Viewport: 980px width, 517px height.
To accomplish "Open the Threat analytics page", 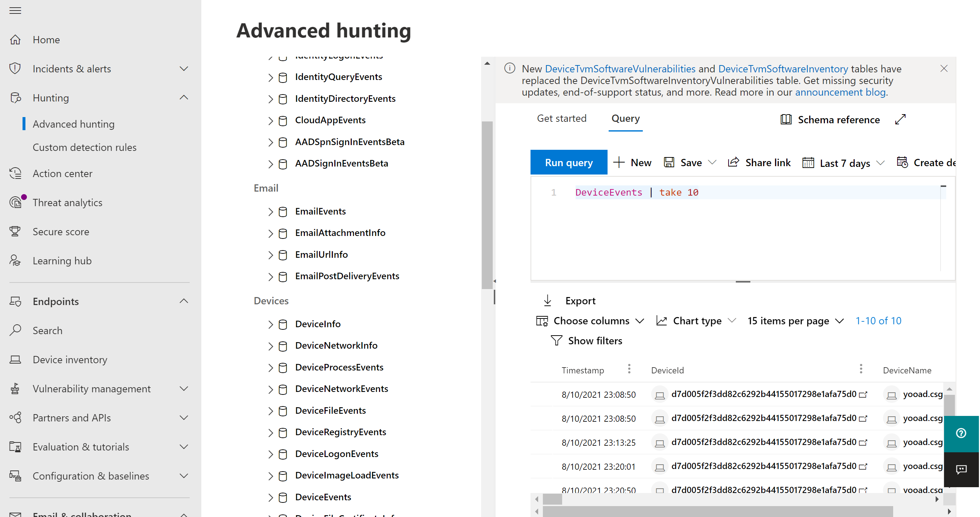I will click(67, 203).
